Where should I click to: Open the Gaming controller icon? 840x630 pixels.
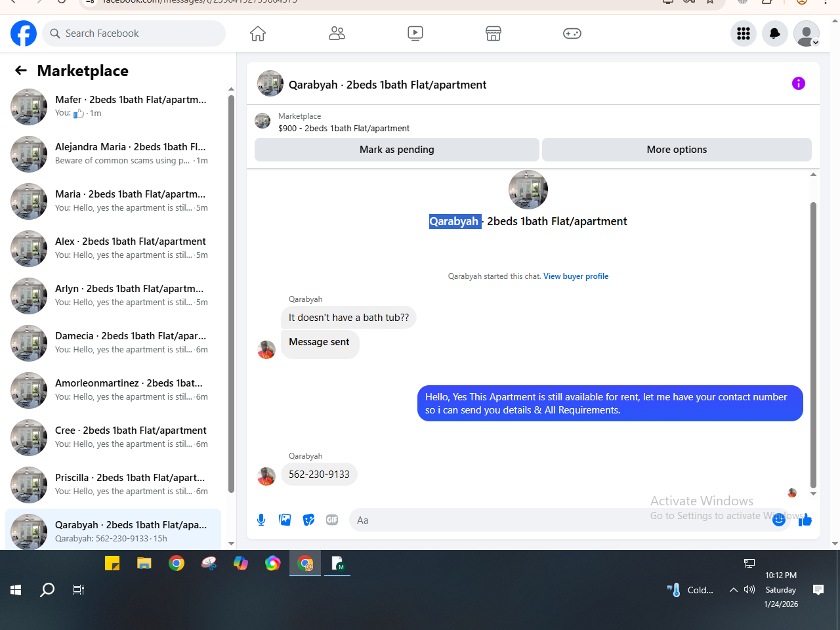pos(572,33)
